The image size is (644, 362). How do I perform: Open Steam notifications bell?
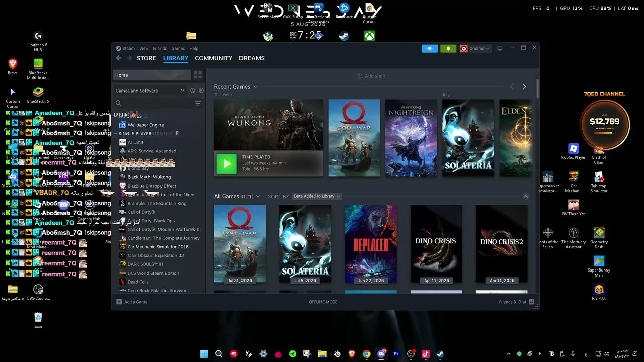448,48
